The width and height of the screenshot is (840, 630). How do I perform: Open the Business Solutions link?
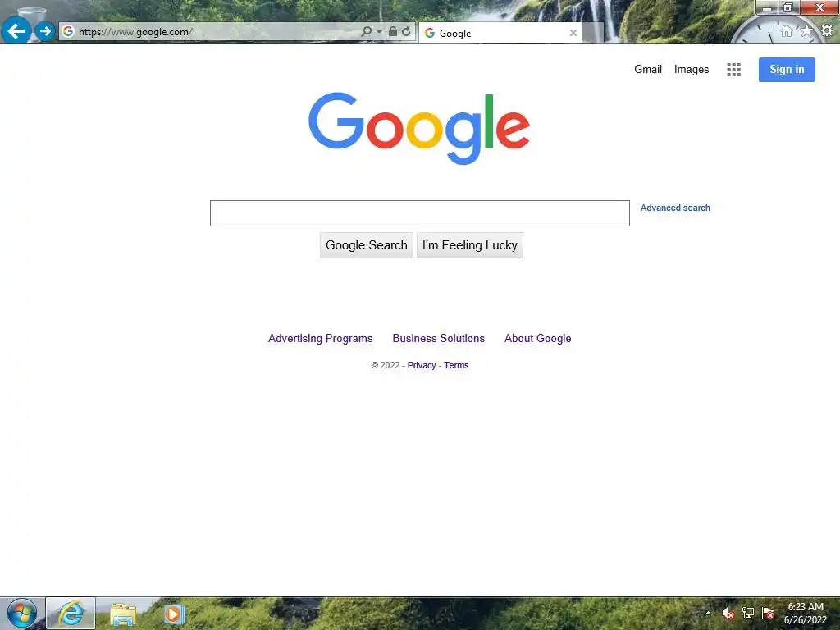point(438,339)
